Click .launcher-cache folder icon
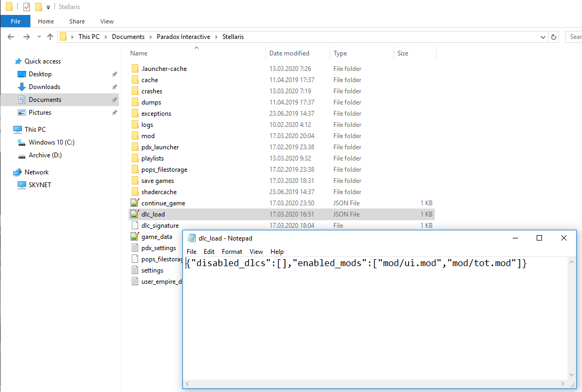The height and width of the screenshot is (392, 582). click(135, 69)
